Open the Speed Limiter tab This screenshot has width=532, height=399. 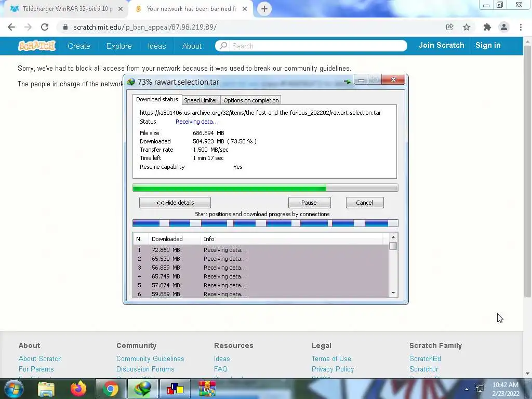tap(201, 100)
